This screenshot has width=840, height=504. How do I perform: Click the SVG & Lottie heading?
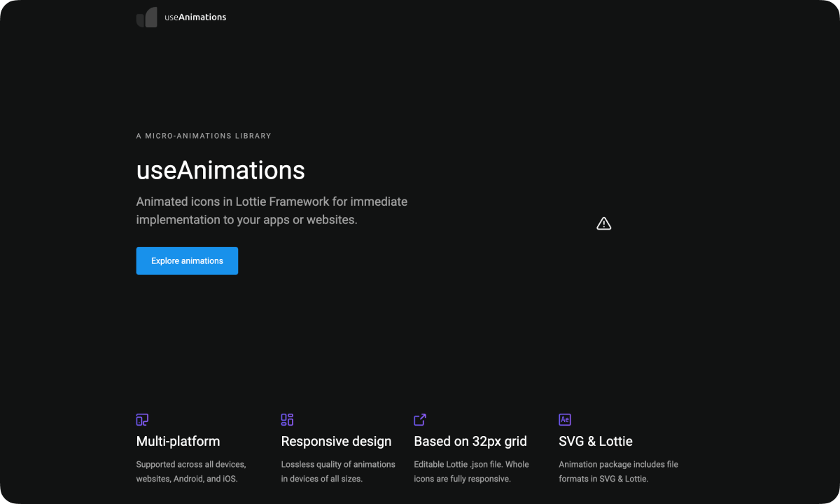(596, 442)
